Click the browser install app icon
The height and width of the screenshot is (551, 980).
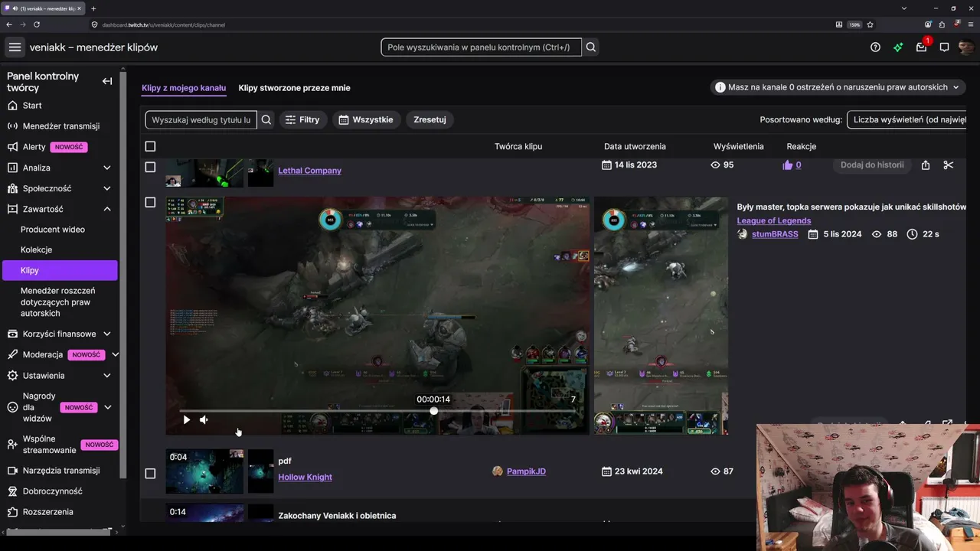pyautogui.click(x=839, y=24)
